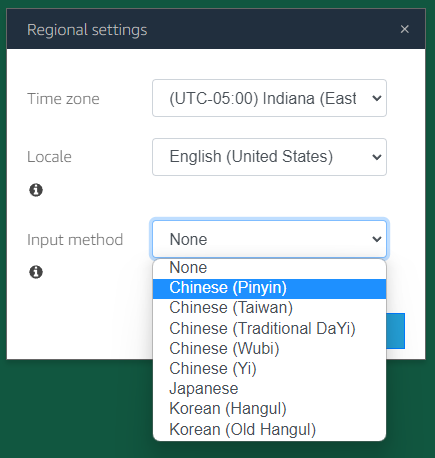Open the Time zone dropdown
This screenshot has height=458, width=435.
coord(269,98)
